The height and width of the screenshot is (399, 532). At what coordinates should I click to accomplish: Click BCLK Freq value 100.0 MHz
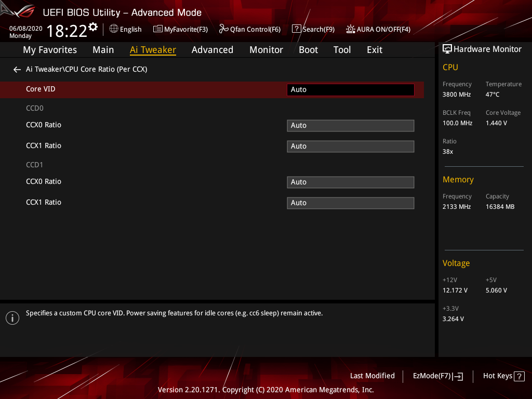pos(457,123)
